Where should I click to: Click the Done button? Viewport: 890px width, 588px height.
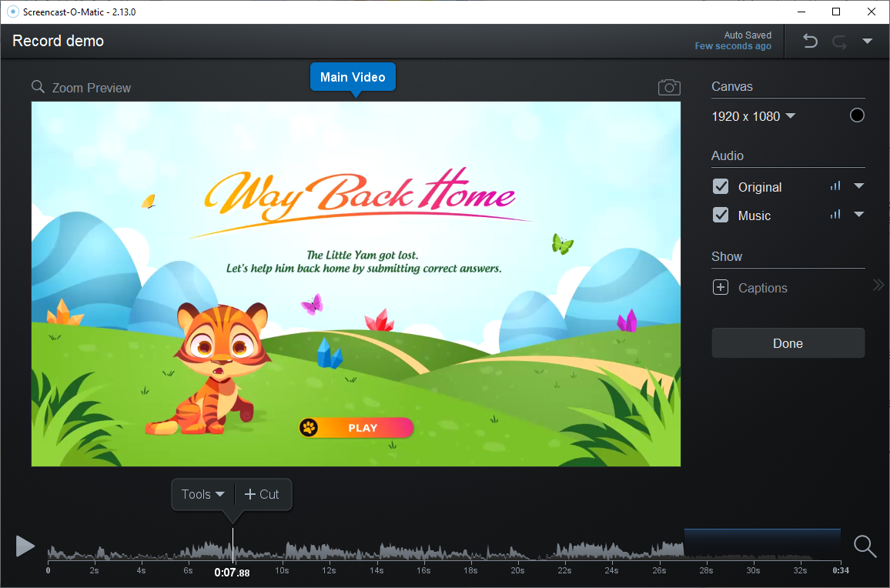tap(788, 342)
